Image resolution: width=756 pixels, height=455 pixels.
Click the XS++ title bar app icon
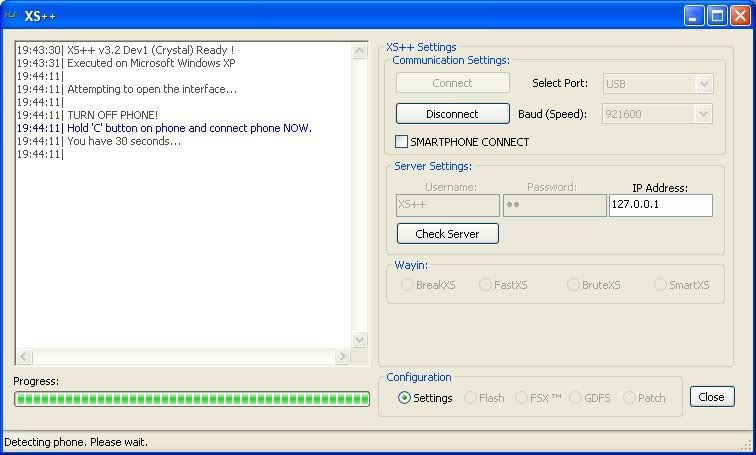(12, 15)
